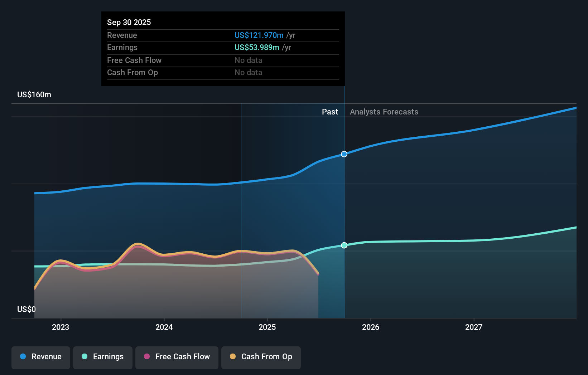The image size is (588, 375).
Task: Click the Analysts Forecasts section label
Action: (x=384, y=112)
